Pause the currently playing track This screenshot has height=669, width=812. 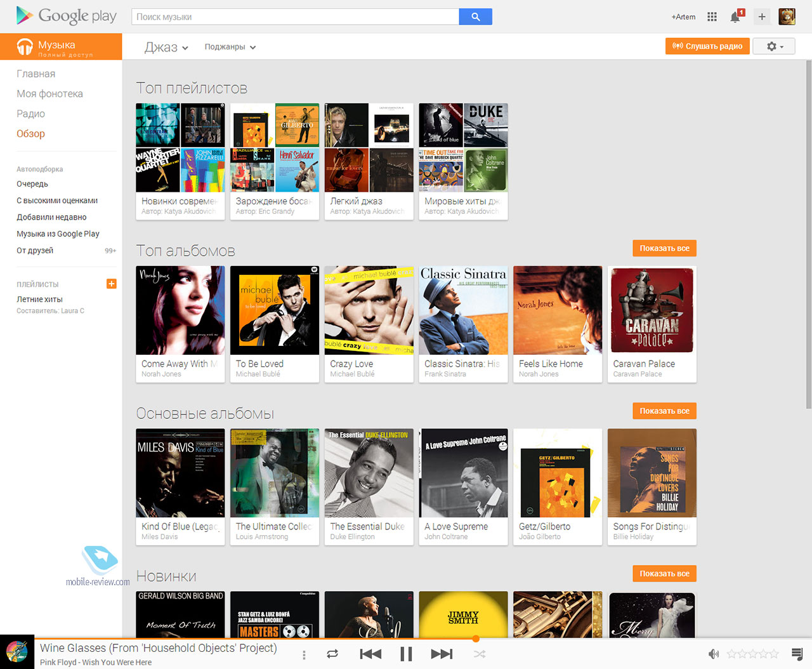point(406,654)
